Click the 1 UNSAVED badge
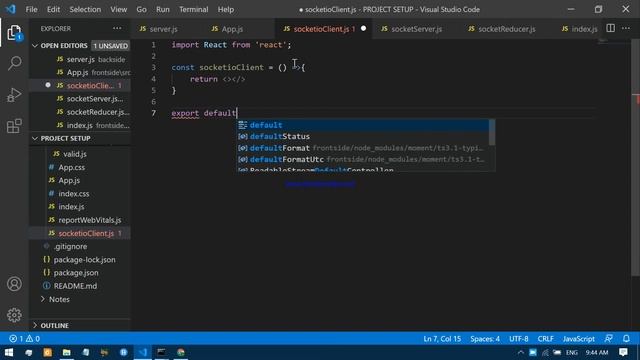The image size is (640, 360). click(110, 46)
